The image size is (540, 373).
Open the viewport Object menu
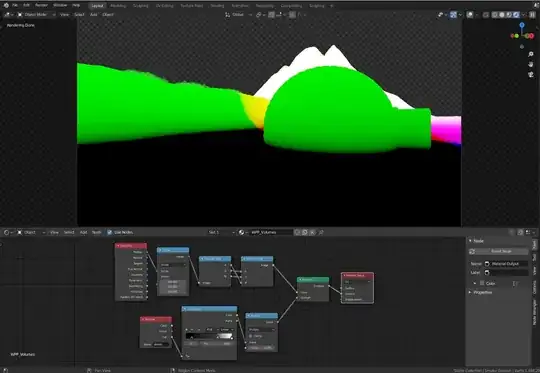(x=108, y=14)
